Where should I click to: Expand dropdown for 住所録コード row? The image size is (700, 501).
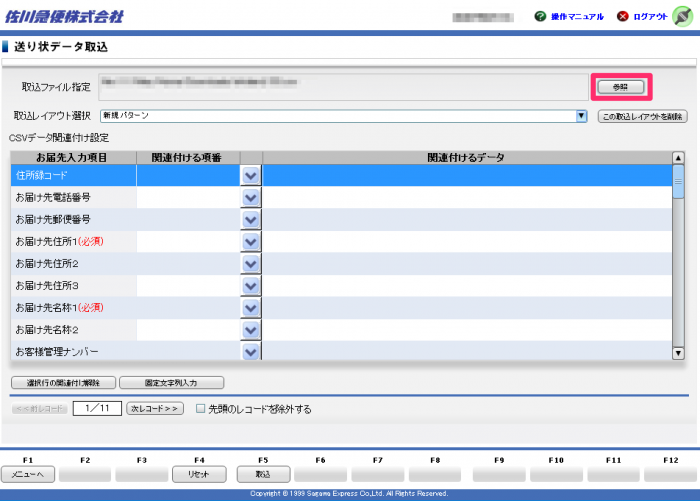(251, 175)
